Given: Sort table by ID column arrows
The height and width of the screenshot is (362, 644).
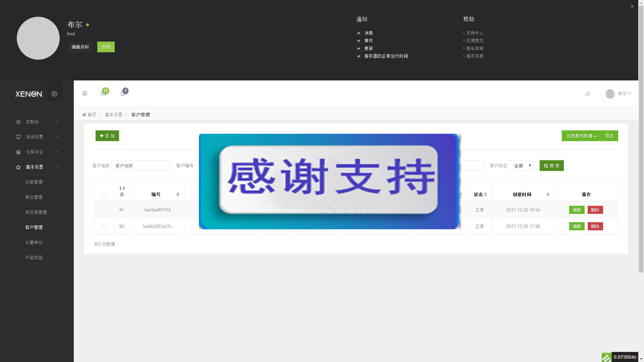Looking at the screenshot, I should point(124,188).
